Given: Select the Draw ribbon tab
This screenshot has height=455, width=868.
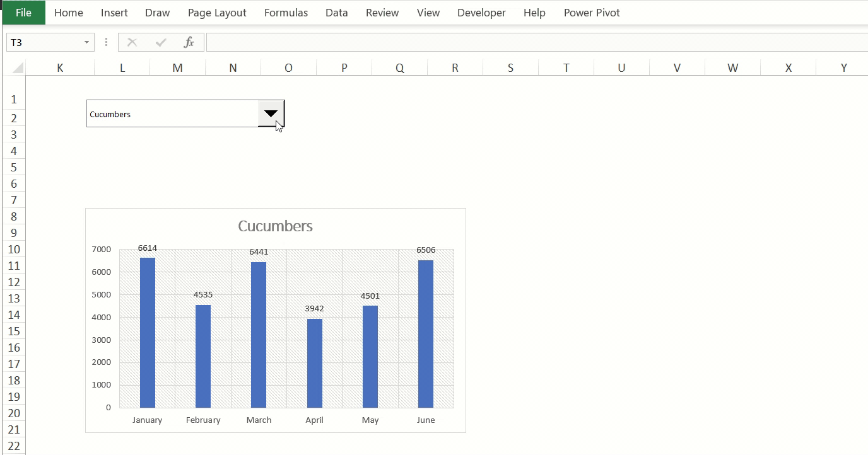Looking at the screenshot, I should coord(157,13).
